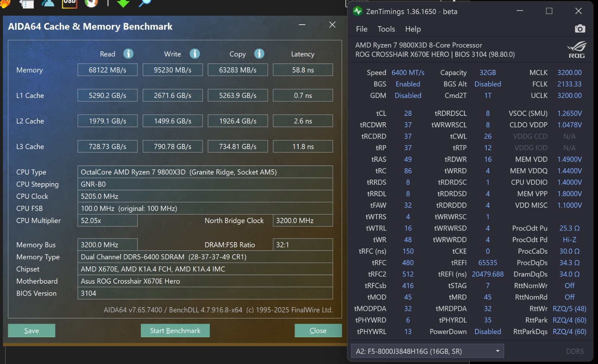Image resolution: width=598 pixels, height=364 pixels.
Task: Close the AIDA64 benchmark window with X
Action: click(332, 25)
